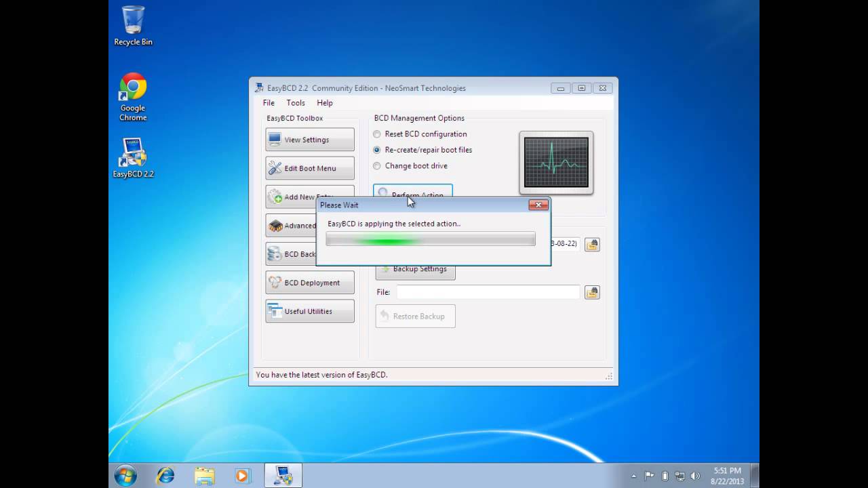Open the EasyBCD 2.2 desktop shortcut

[x=133, y=158]
